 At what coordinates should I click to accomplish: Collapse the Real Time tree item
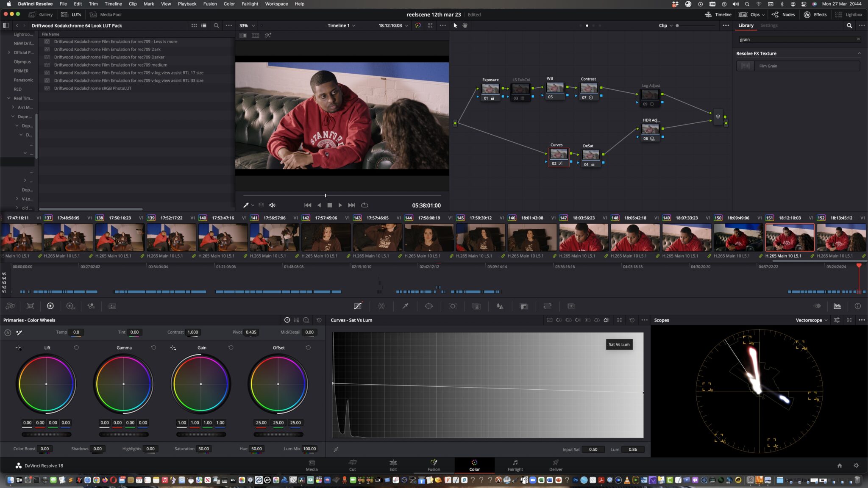(x=8, y=98)
